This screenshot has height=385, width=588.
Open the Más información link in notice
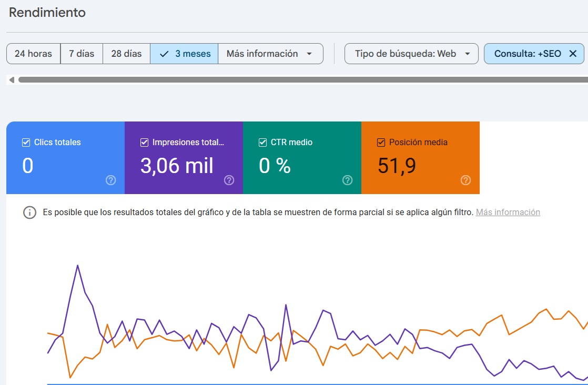508,212
